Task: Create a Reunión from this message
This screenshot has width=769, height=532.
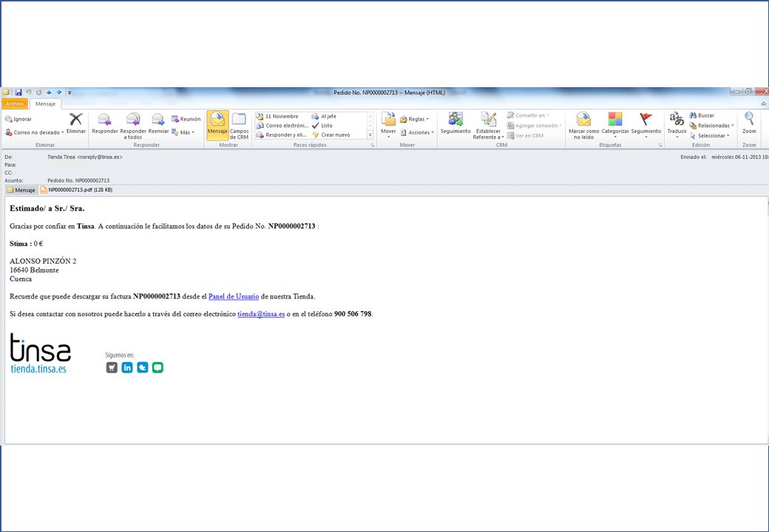Action: coord(186,119)
